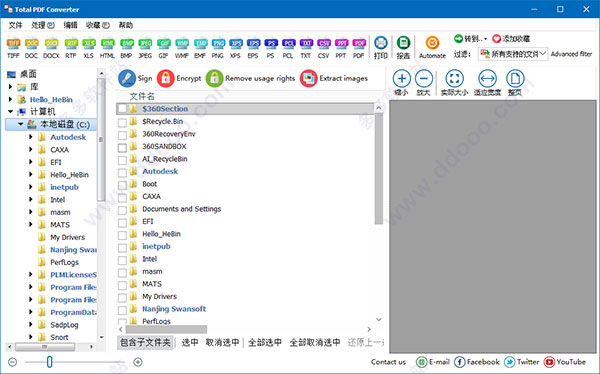The height and width of the screenshot is (374, 600).
Task: Select XLS output format icon
Action: tap(89, 48)
